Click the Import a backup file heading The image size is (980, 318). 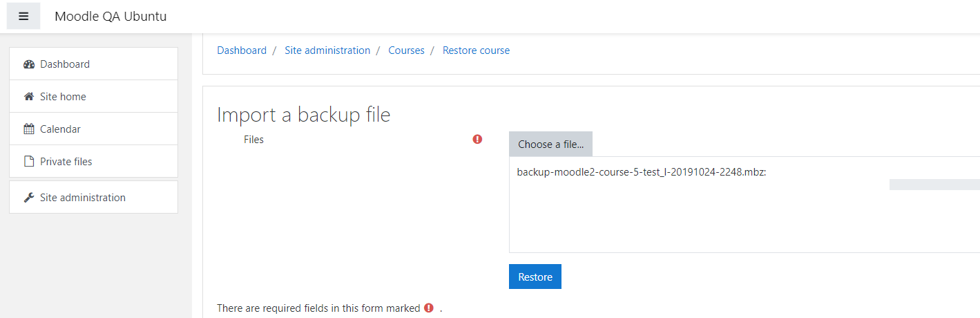[x=304, y=115]
